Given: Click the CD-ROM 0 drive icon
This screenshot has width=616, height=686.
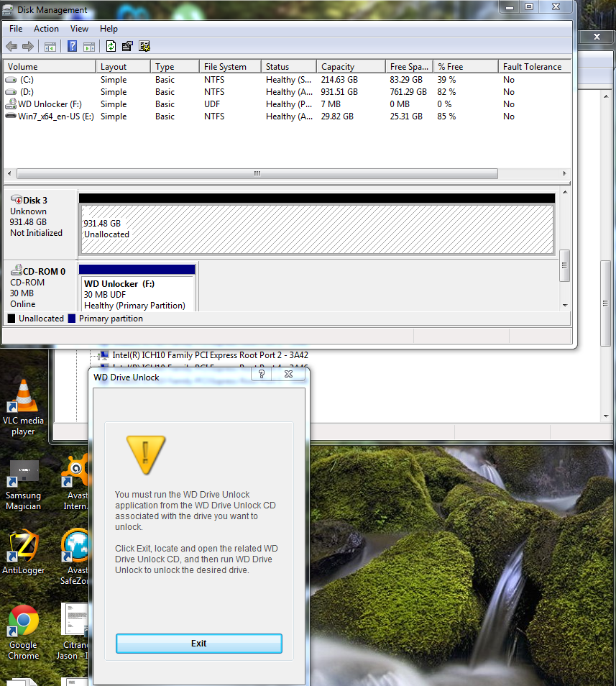Looking at the screenshot, I should pos(17,270).
